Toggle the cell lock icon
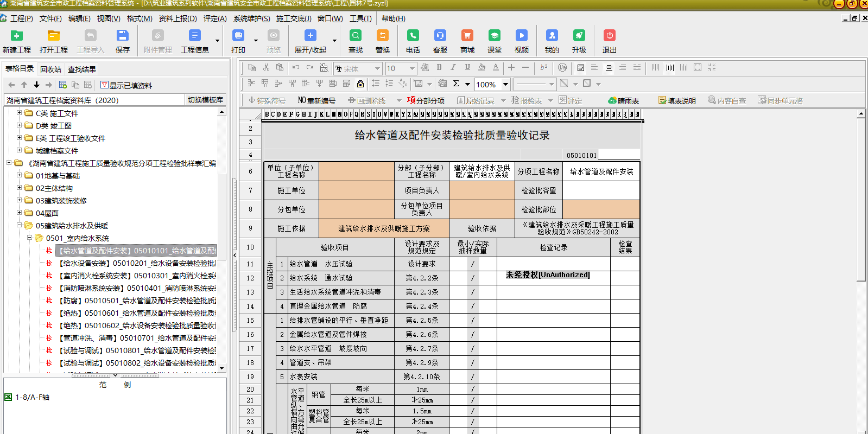This screenshot has width=868, height=434. tap(360, 84)
